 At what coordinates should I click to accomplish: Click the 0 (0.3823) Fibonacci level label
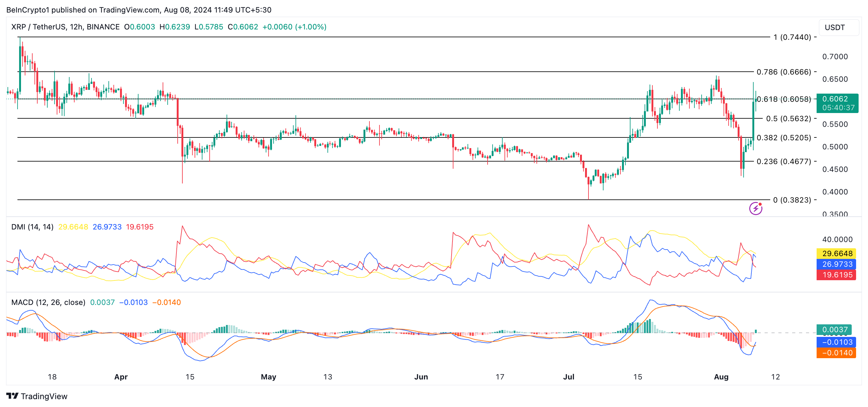pos(792,200)
